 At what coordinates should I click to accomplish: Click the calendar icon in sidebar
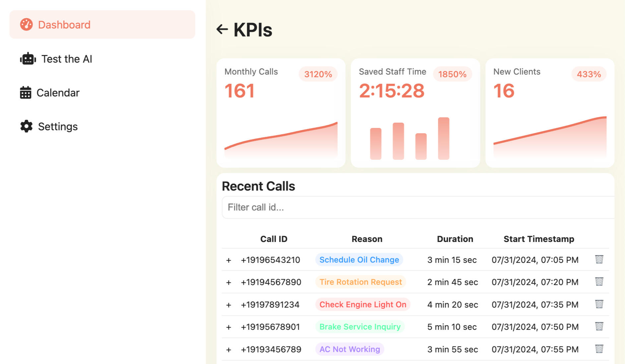click(x=26, y=93)
